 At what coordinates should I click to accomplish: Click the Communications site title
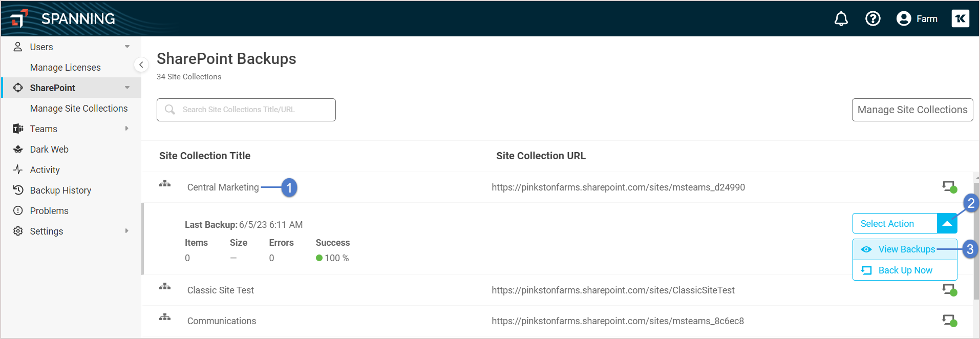pos(222,321)
